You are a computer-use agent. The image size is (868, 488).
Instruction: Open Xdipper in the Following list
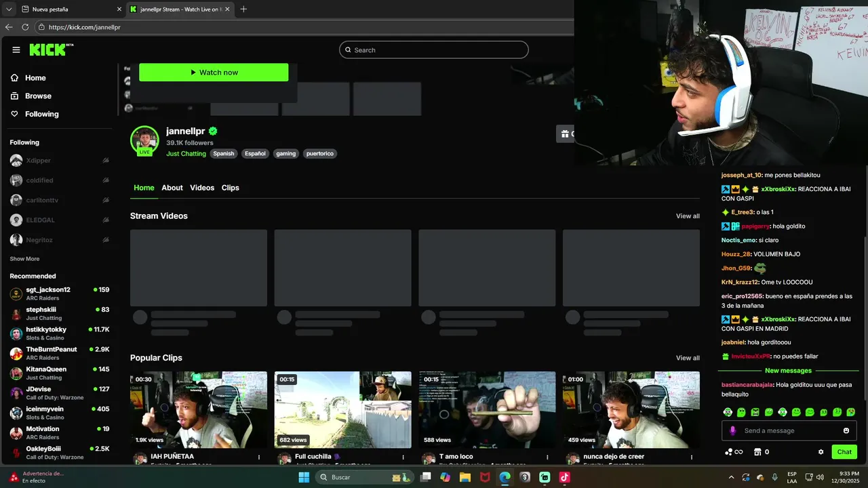tap(60, 161)
